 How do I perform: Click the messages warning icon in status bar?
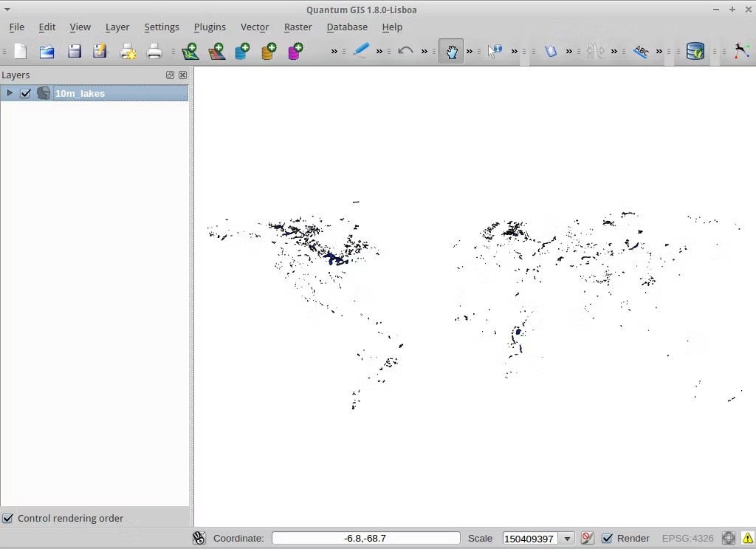(749, 538)
